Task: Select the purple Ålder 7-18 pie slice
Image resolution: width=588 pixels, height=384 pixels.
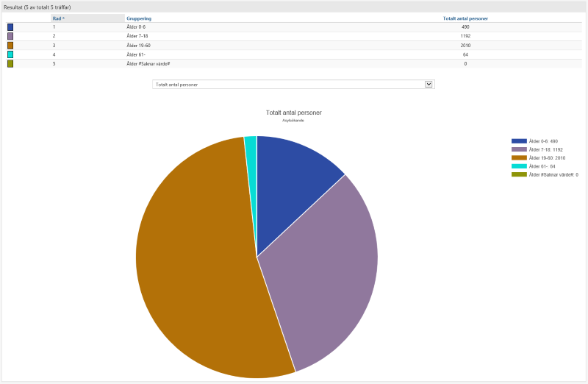Action: click(x=323, y=272)
